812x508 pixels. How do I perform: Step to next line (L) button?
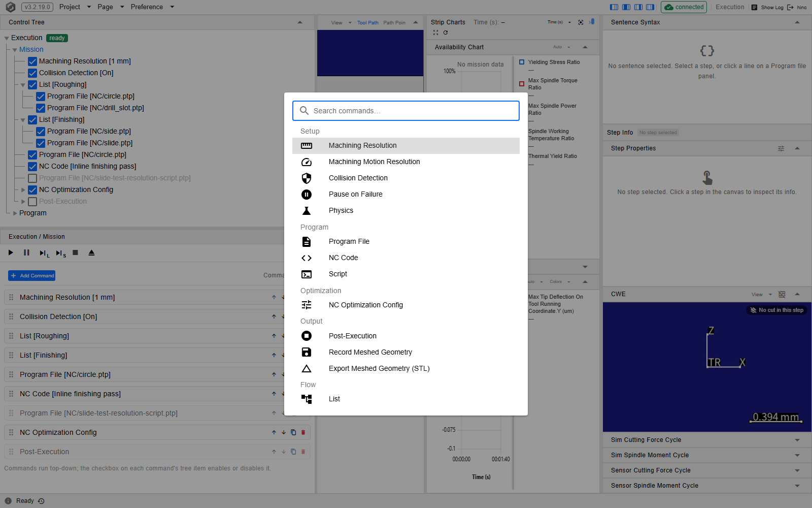click(x=44, y=253)
